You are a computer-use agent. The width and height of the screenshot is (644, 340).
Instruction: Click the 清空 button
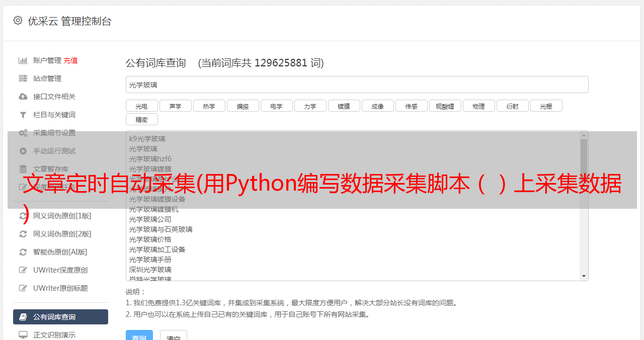(173, 335)
